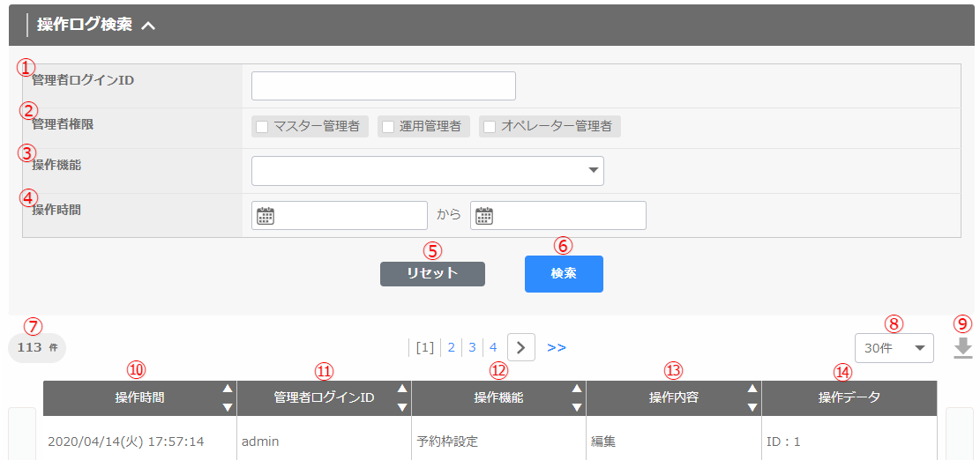Enable the 運用管理者 checkbox
This screenshot has width=980, height=460.
click(388, 127)
